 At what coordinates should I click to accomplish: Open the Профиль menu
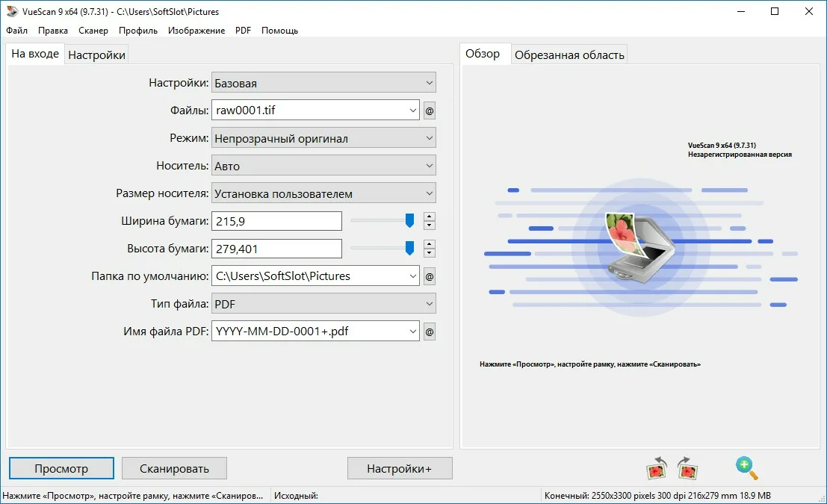click(x=138, y=31)
